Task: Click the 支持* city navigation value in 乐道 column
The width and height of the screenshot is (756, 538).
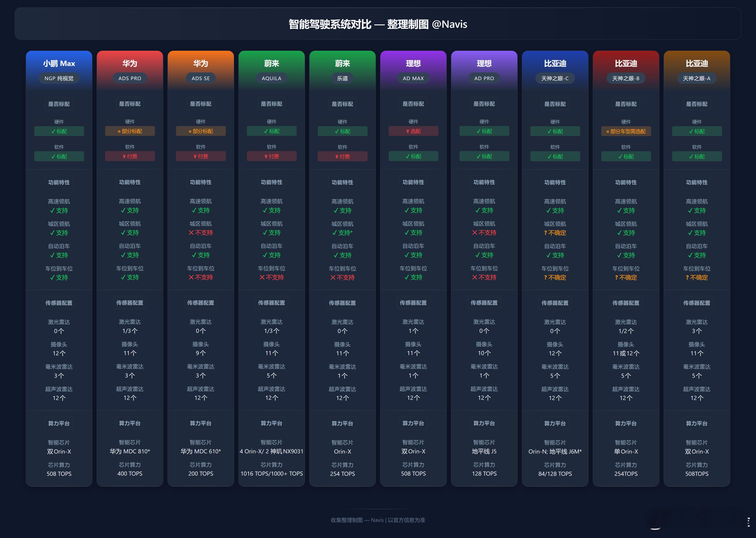Action: (342, 233)
